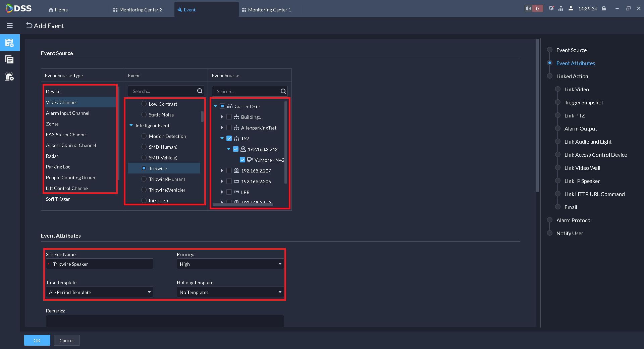The height and width of the screenshot is (349, 644).
Task: Open the event configuration sidebar icon
Action: pos(10,43)
